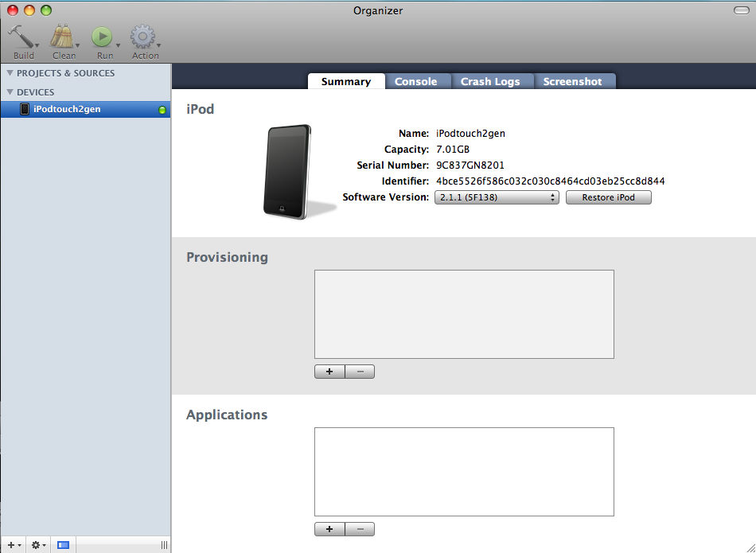The image size is (756, 553).
Task: Open the Crash Logs tab
Action: tap(490, 81)
